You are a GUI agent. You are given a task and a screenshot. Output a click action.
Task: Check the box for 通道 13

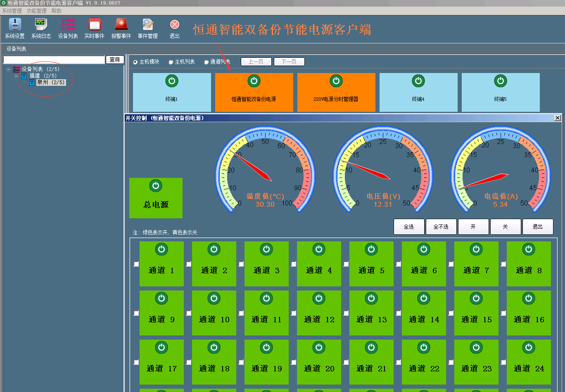point(346,313)
